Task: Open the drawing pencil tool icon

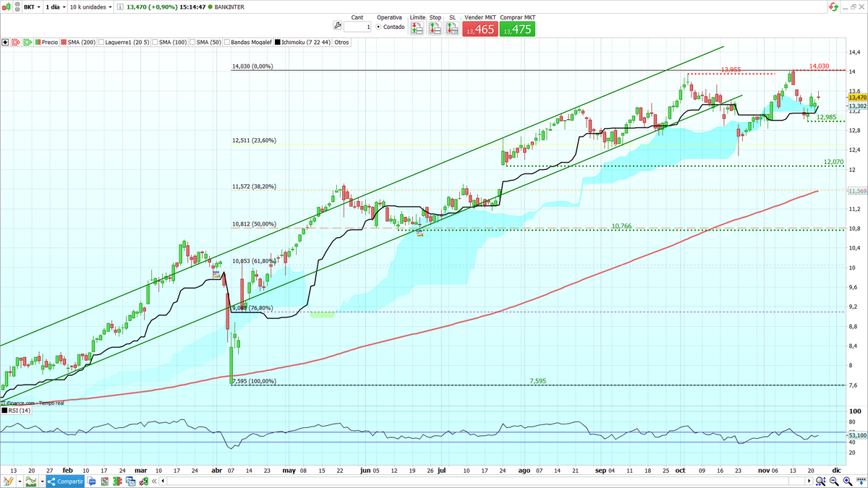Action: [x=8, y=481]
